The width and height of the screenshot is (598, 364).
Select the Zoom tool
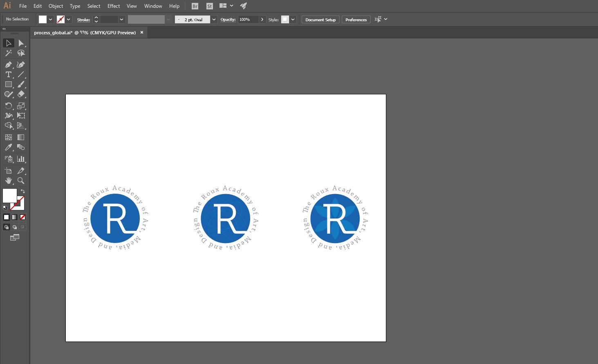[21, 181]
